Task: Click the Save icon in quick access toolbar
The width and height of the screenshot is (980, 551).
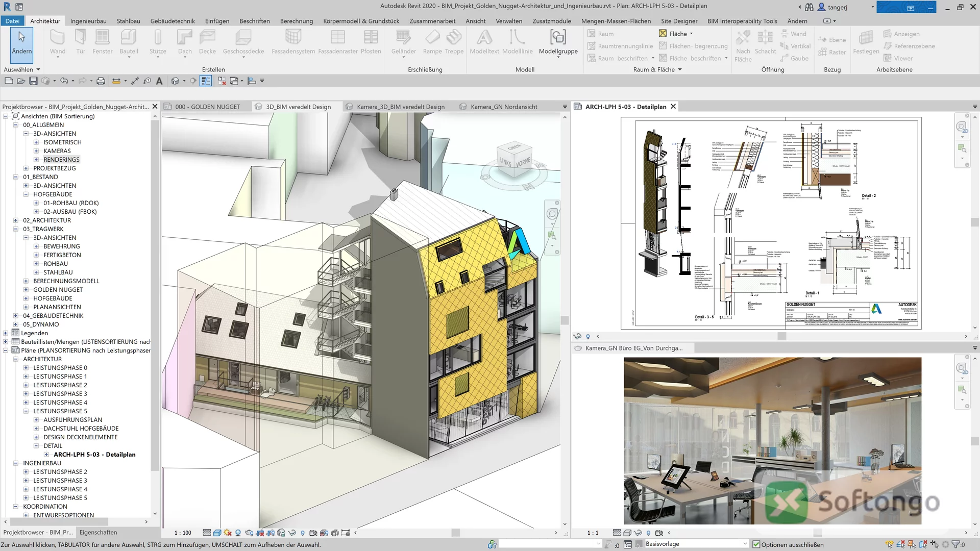Action: (33, 81)
